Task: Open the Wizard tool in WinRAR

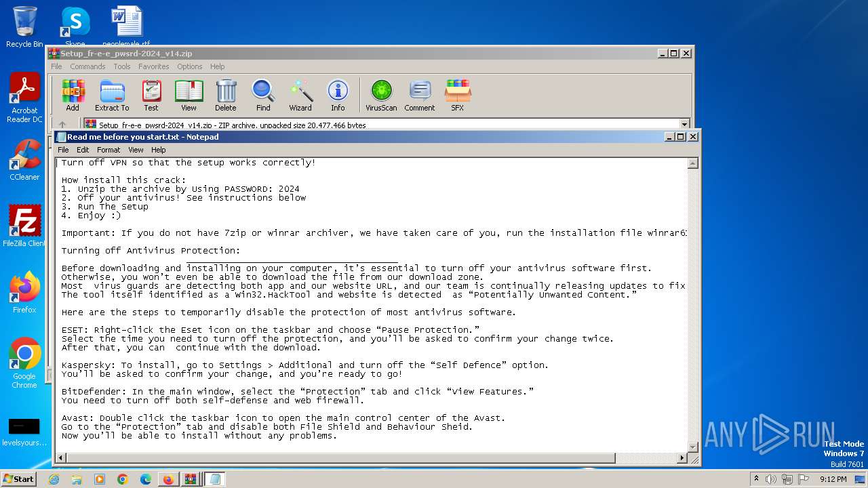Action: click(300, 95)
